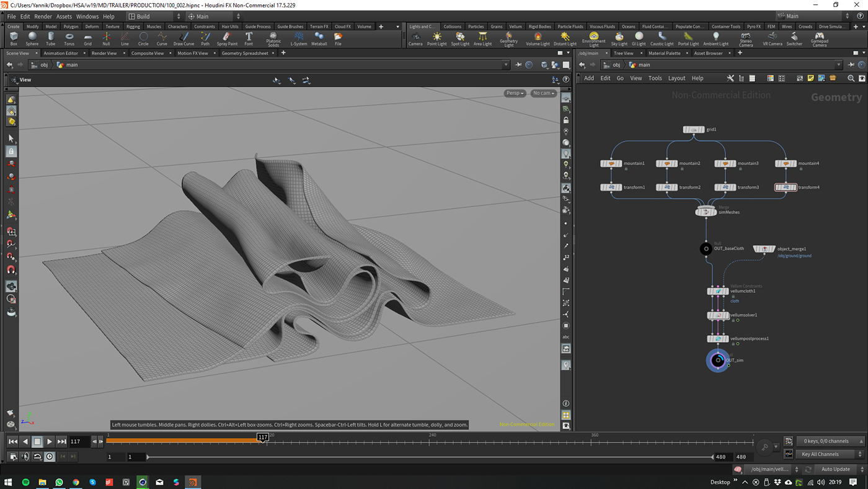
Task: Select the Tube shelf tool
Action: point(50,39)
